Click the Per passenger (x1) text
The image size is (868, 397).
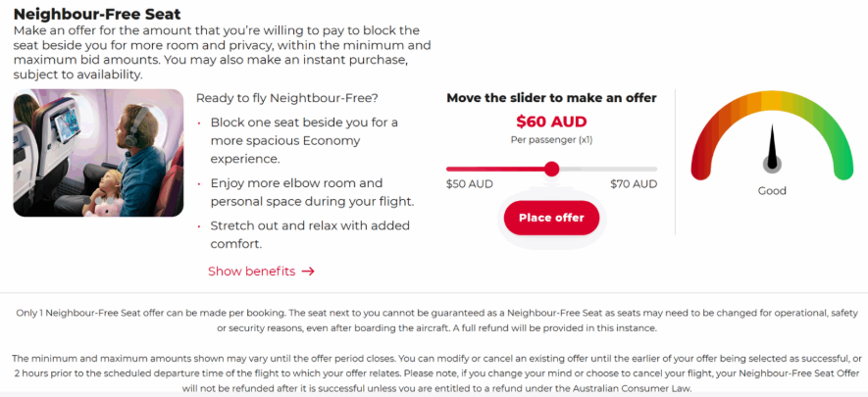(x=551, y=140)
